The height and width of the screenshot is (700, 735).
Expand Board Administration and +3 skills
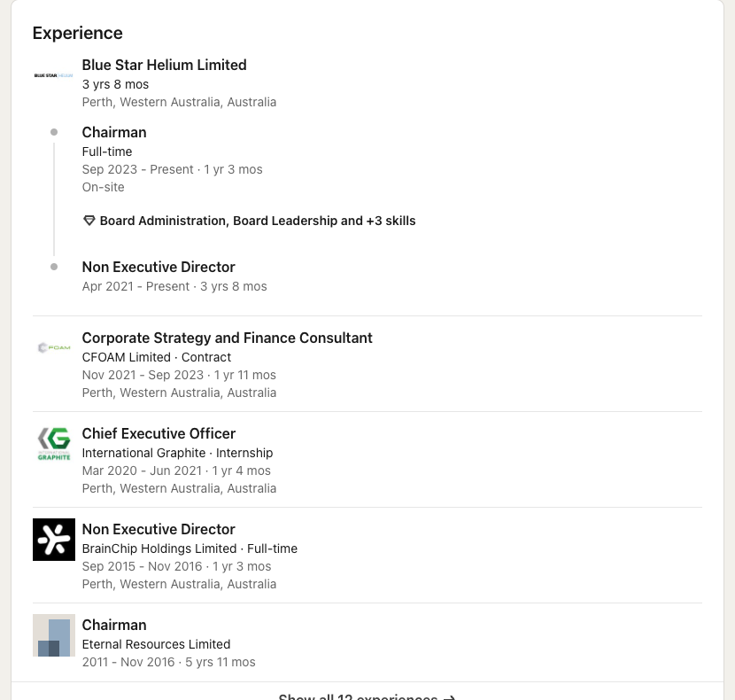(257, 221)
